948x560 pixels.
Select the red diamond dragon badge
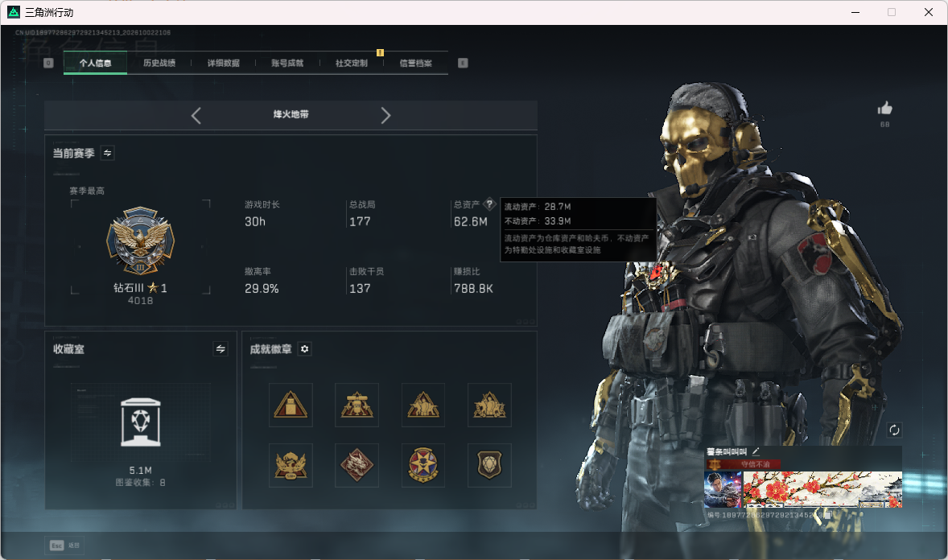click(357, 466)
